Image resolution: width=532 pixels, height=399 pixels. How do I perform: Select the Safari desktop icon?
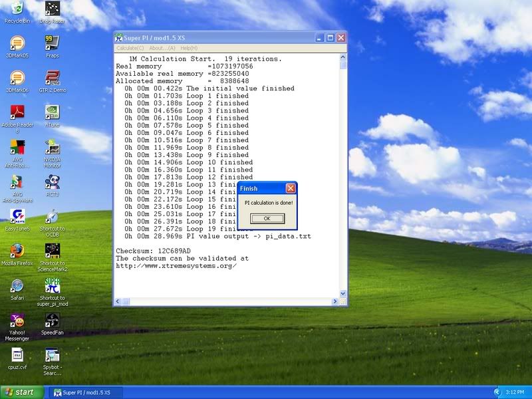[x=17, y=289]
